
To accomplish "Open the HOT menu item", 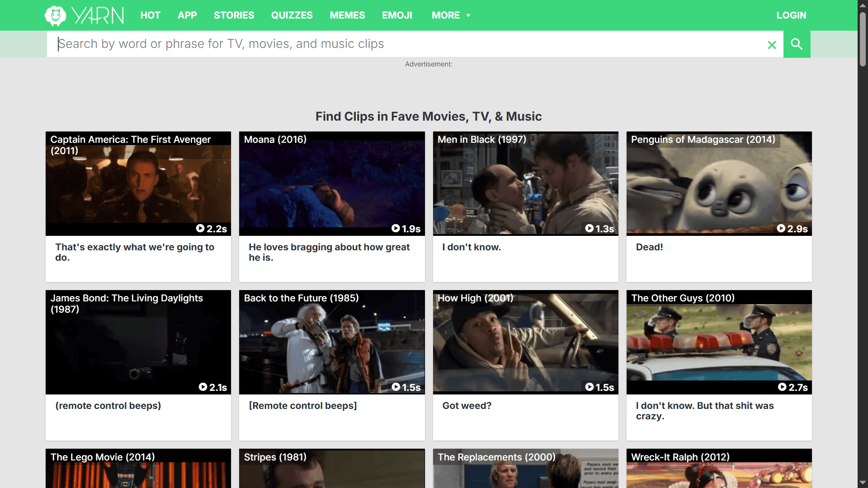I will click(150, 15).
